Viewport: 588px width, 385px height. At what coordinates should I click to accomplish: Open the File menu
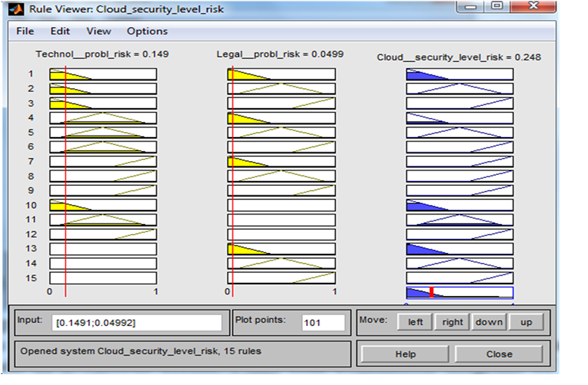click(25, 31)
